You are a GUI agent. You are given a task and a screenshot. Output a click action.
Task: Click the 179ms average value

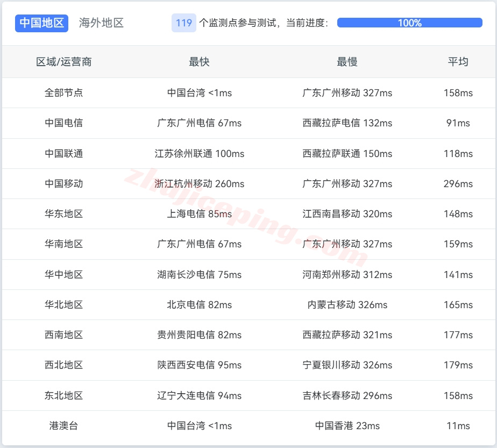(458, 365)
